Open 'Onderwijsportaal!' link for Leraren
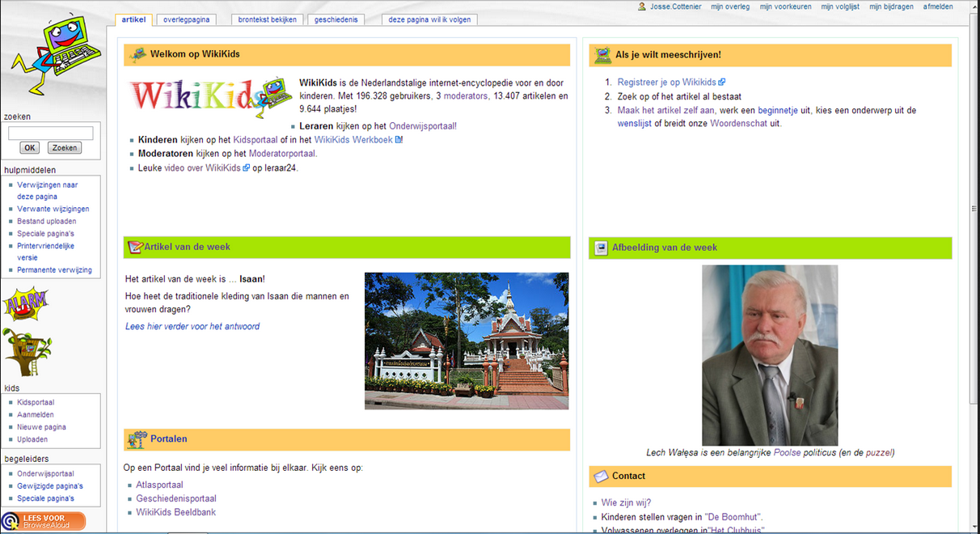Image resolution: width=980 pixels, height=534 pixels. [423, 126]
